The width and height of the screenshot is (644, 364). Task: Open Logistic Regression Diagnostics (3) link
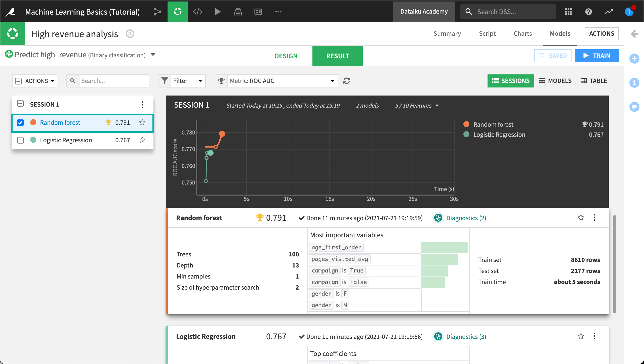coord(466,337)
